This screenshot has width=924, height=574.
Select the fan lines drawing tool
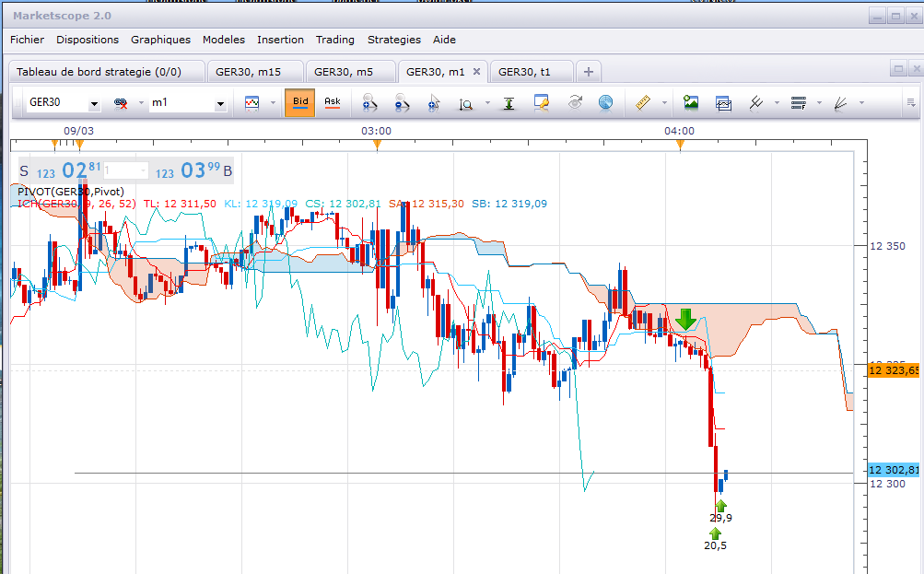pyautogui.click(x=841, y=104)
